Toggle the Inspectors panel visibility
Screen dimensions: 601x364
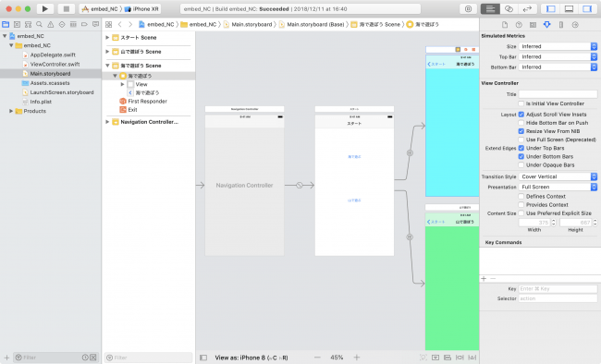(x=587, y=9)
